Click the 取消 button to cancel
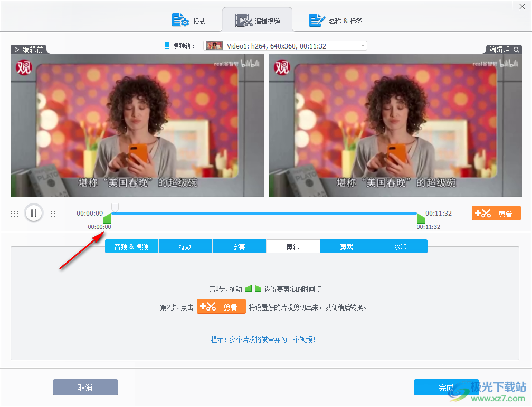This screenshot has width=532, height=407. coord(85,387)
